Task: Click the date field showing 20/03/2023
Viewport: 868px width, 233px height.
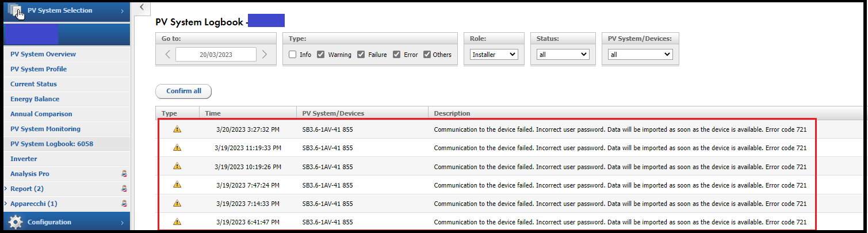Action: click(x=216, y=55)
